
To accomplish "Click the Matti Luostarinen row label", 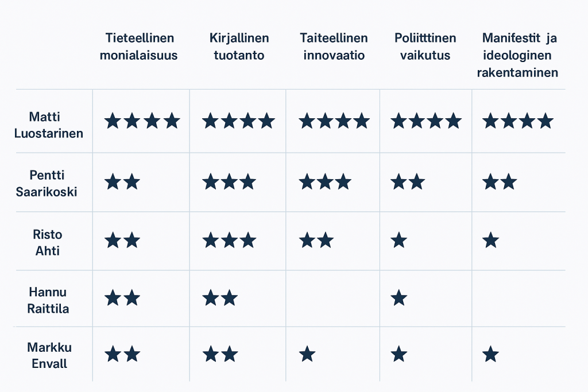I will [x=48, y=125].
